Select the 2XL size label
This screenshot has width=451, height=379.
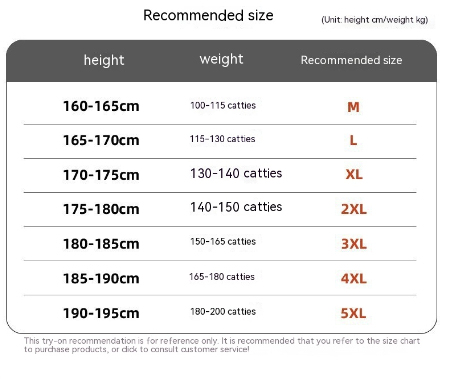click(x=354, y=209)
